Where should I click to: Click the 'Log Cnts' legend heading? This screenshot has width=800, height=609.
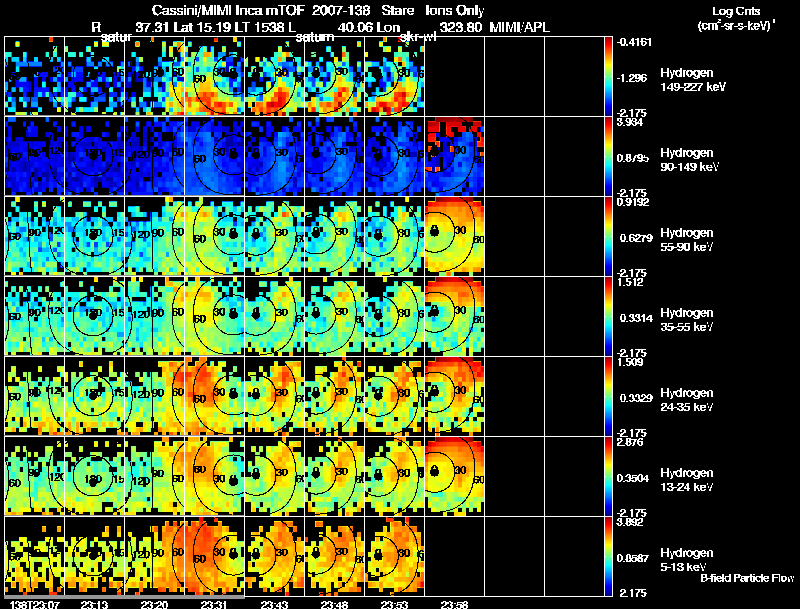tap(736, 11)
